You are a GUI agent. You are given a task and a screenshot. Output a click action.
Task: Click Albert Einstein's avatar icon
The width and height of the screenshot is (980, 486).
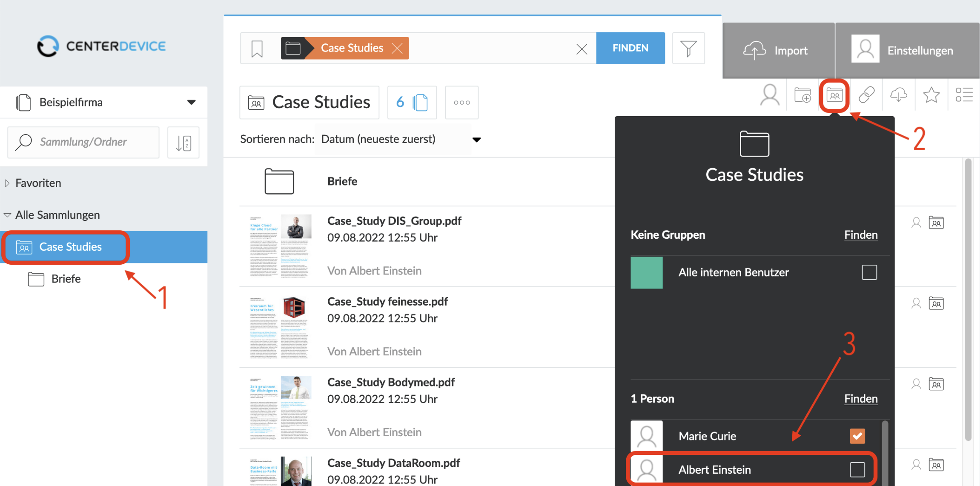646,470
